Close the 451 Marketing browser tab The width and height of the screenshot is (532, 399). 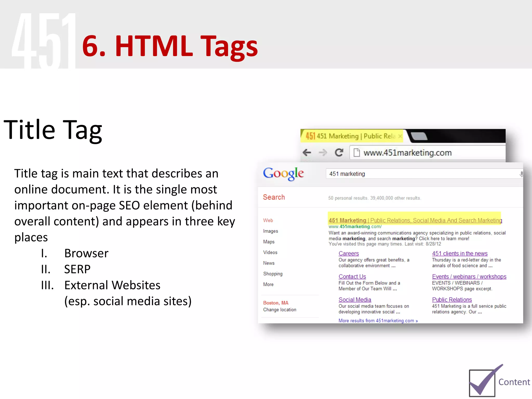pos(400,136)
